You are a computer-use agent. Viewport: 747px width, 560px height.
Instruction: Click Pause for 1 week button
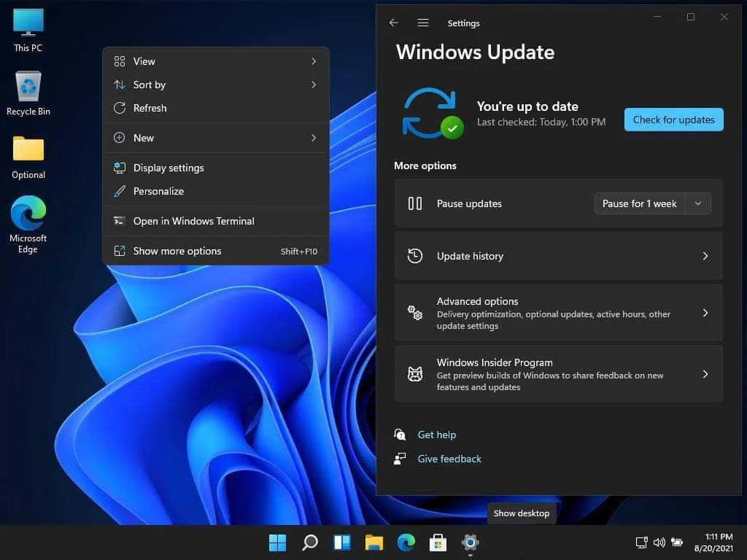tap(639, 204)
